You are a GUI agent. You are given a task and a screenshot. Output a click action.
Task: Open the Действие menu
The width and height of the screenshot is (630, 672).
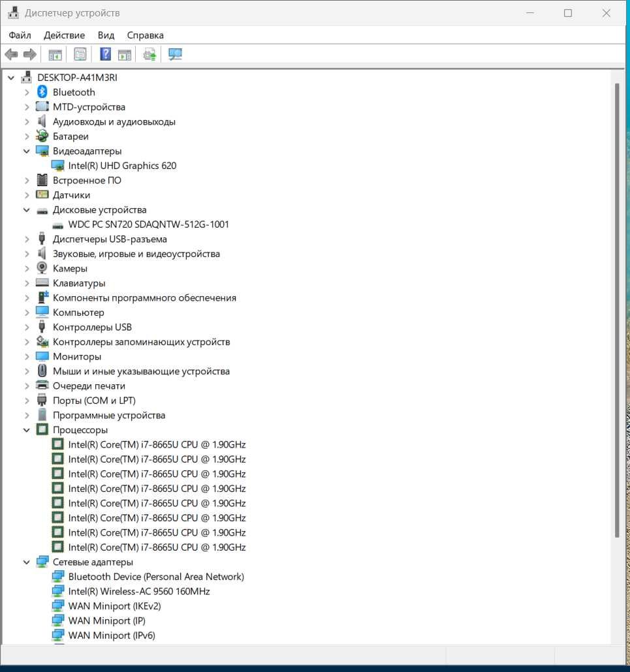[x=65, y=35]
